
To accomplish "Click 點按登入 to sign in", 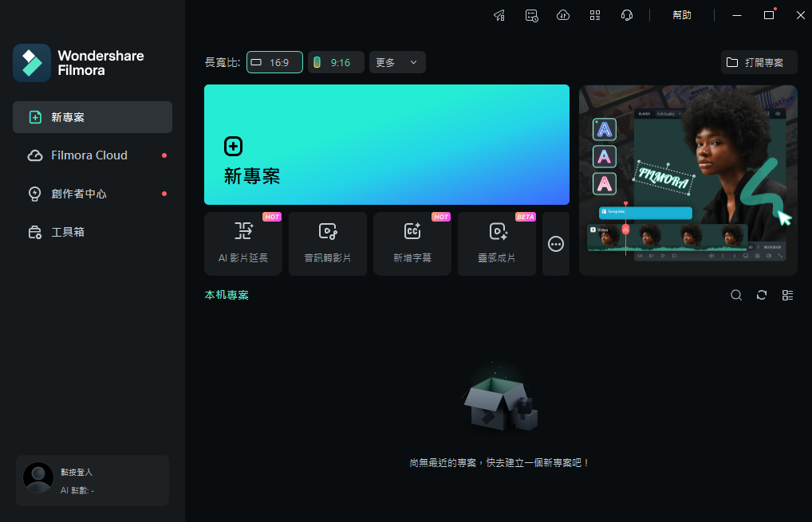I will click(x=77, y=473).
